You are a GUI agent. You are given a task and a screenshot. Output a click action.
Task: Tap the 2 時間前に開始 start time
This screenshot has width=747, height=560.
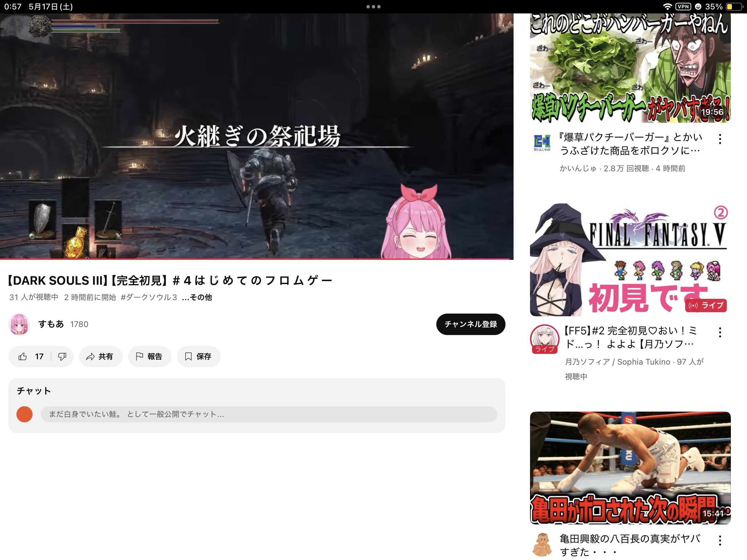tap(90, 297)
